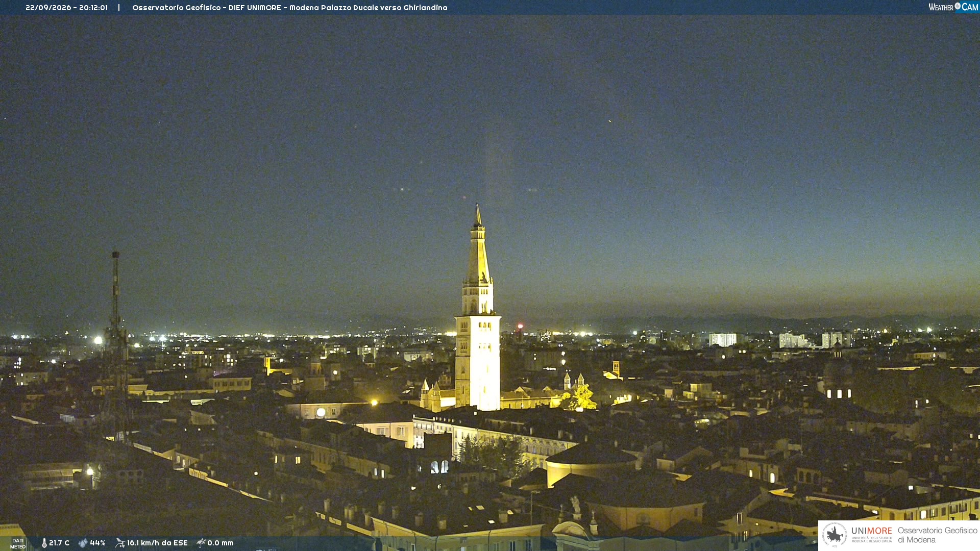
Task: Click the white apartment block on horizon
Action: pyautogui.click(x=723, y=340)
